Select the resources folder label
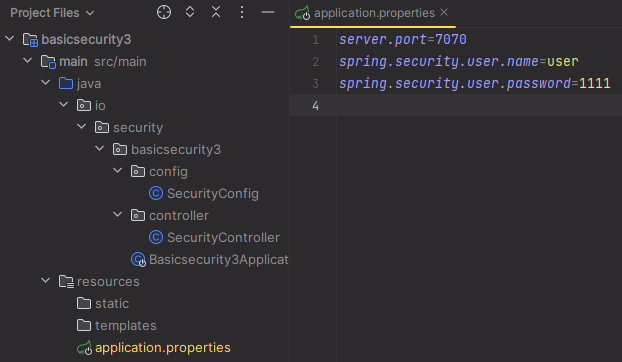 point(108,282)
